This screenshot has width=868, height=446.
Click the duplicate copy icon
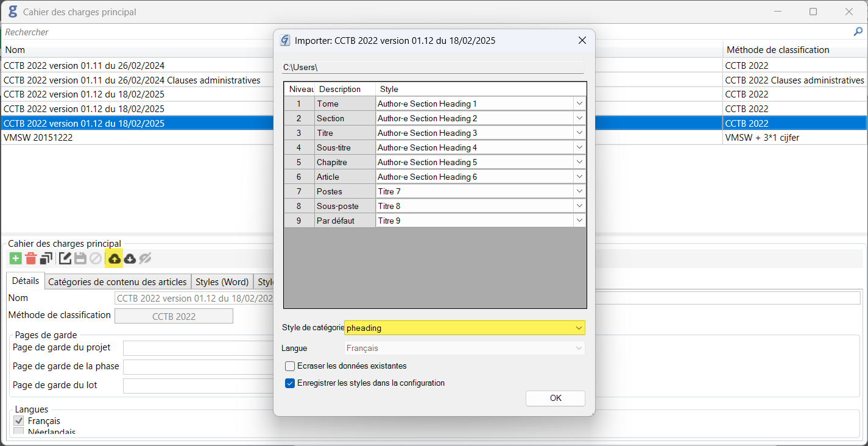coord(46,258)
